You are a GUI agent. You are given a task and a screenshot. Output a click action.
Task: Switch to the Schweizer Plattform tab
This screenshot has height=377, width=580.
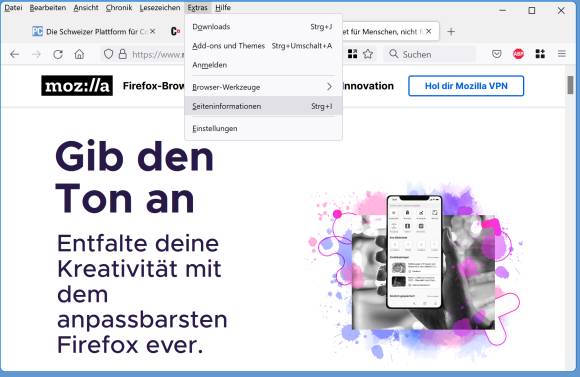(94, 32)
